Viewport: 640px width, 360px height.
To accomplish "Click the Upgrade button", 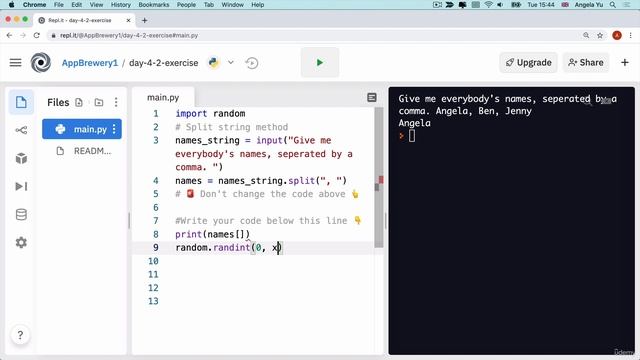I will (x=528, y=62).
